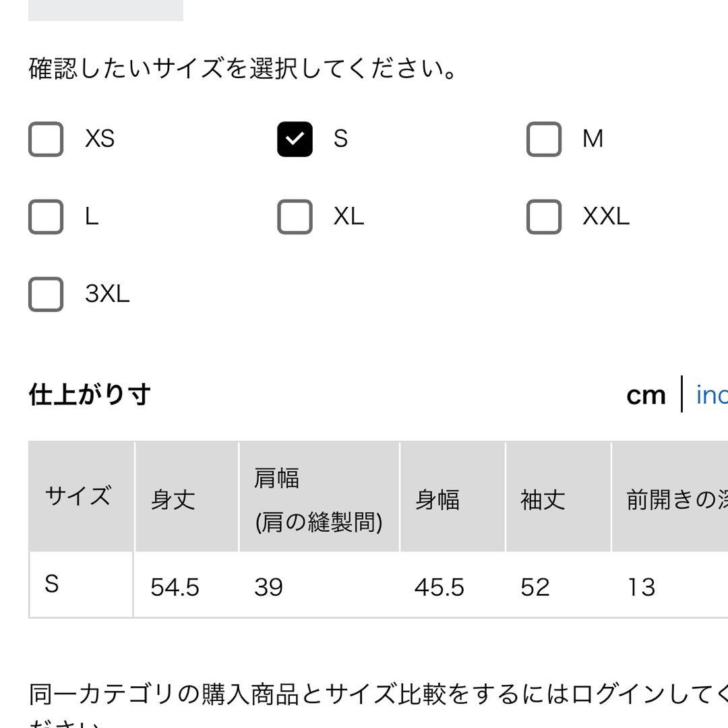Check the XXL size checkbox
Viewport: 728px width, 728px height.
[x=544, y=217]
